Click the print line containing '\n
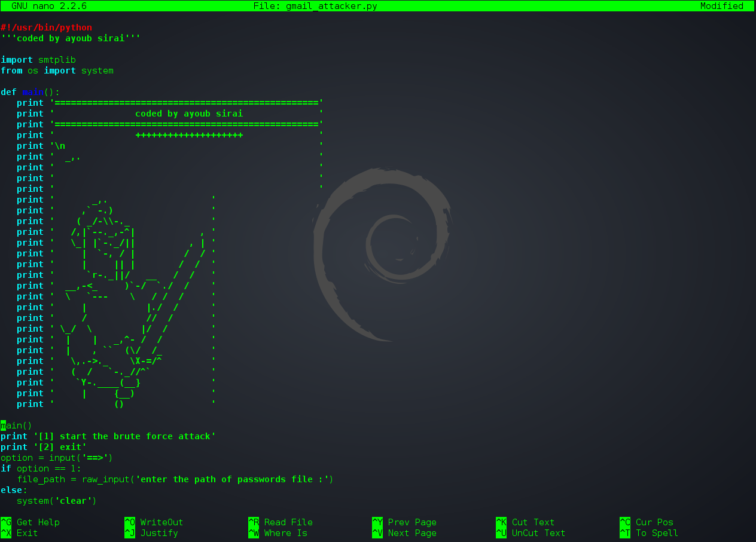The width and height of the screenshot is (756, 542). (170, 146)
